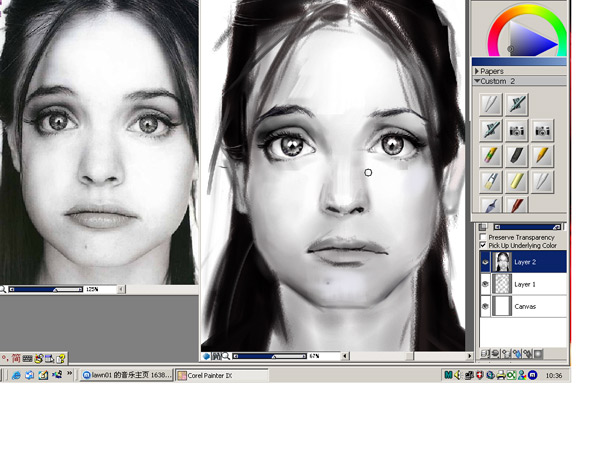600x450 pixels.
Task: Select the yellow chalk brush variant
Action: 517,182
